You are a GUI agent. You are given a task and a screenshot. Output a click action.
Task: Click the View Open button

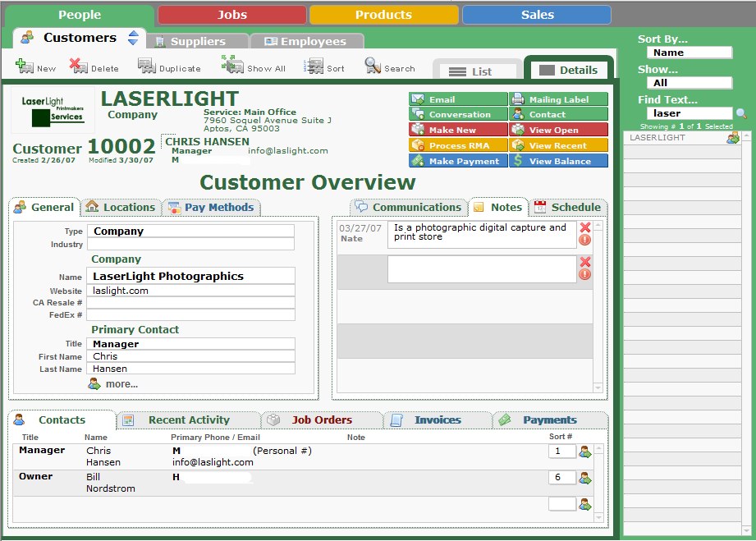click(x=558, y=130)
